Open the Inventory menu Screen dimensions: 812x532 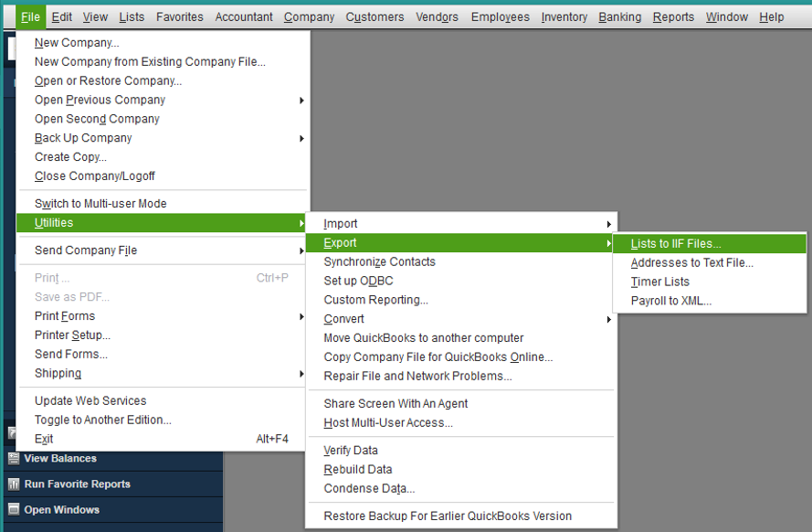coord(564,17)
